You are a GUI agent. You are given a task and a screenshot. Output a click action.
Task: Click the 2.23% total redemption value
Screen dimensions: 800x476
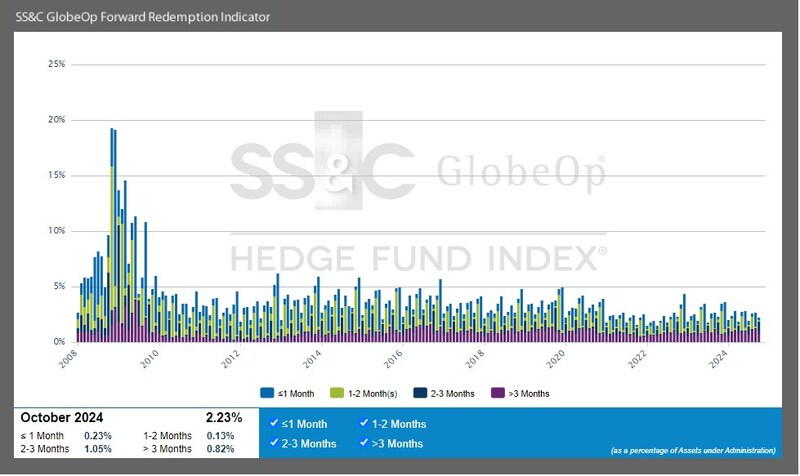point(224,418)
